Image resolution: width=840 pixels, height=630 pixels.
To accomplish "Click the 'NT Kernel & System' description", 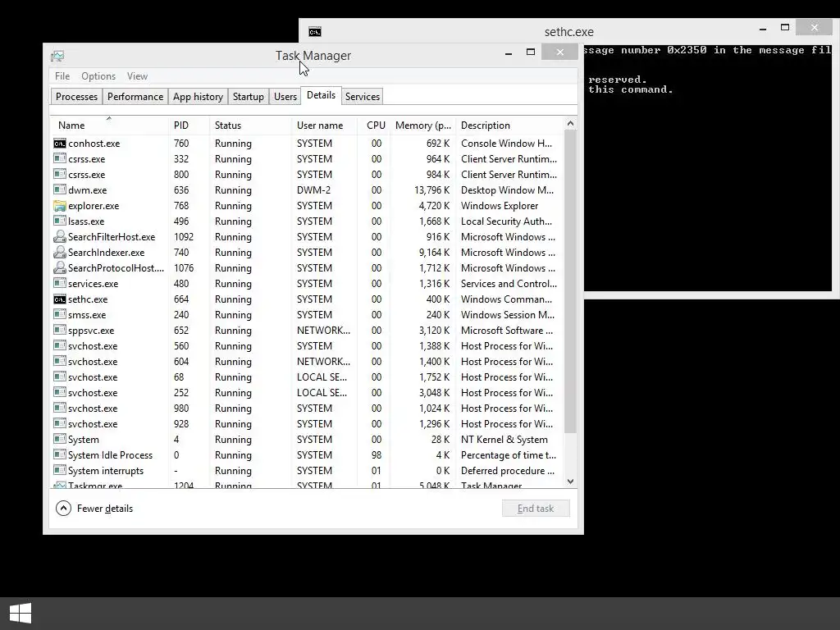I will 504,440.
